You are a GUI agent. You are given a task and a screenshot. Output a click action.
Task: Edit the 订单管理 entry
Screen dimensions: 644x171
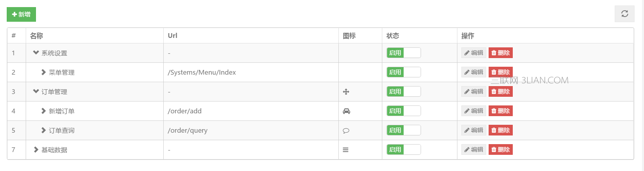point(474,92)
